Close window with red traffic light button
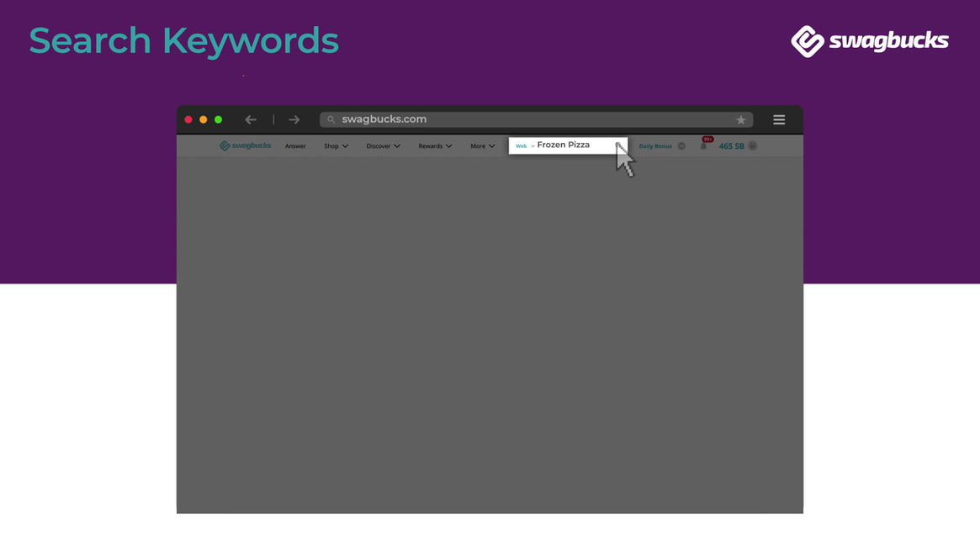Viewport: 980px width, 551px height. coord(188,119)
